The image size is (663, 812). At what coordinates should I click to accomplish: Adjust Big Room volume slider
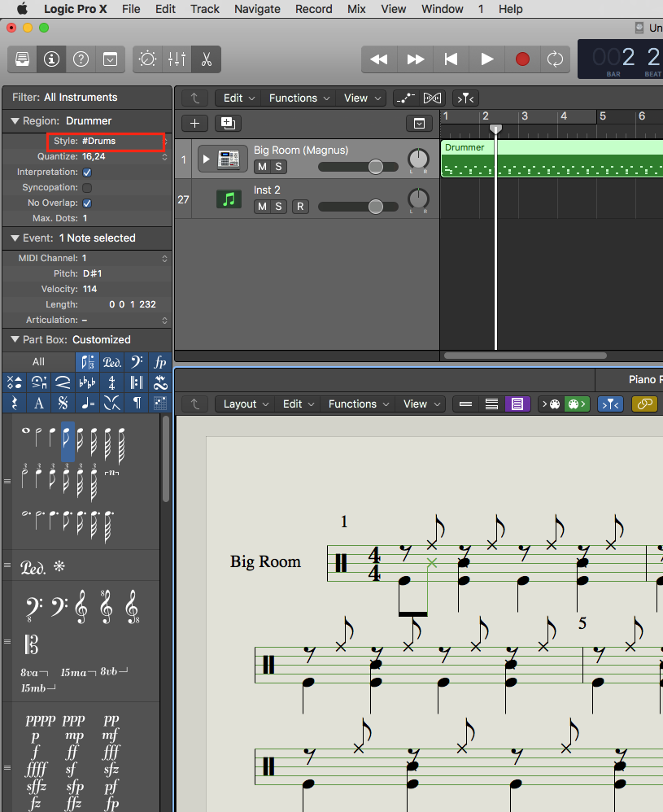[x=358, y=167]
